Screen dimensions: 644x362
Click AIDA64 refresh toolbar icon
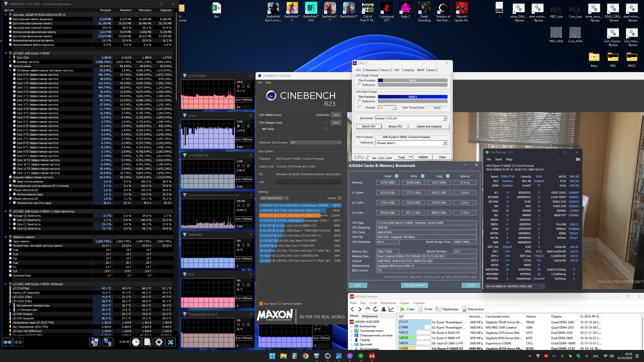click(376, 309)
